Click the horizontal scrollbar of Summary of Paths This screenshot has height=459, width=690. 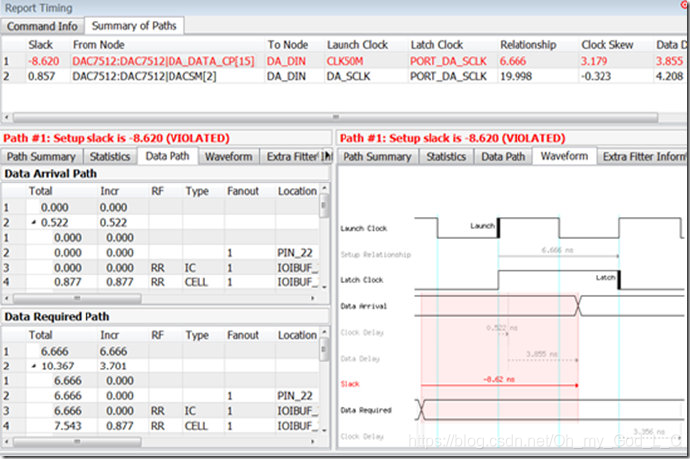(x=335, y=118)
